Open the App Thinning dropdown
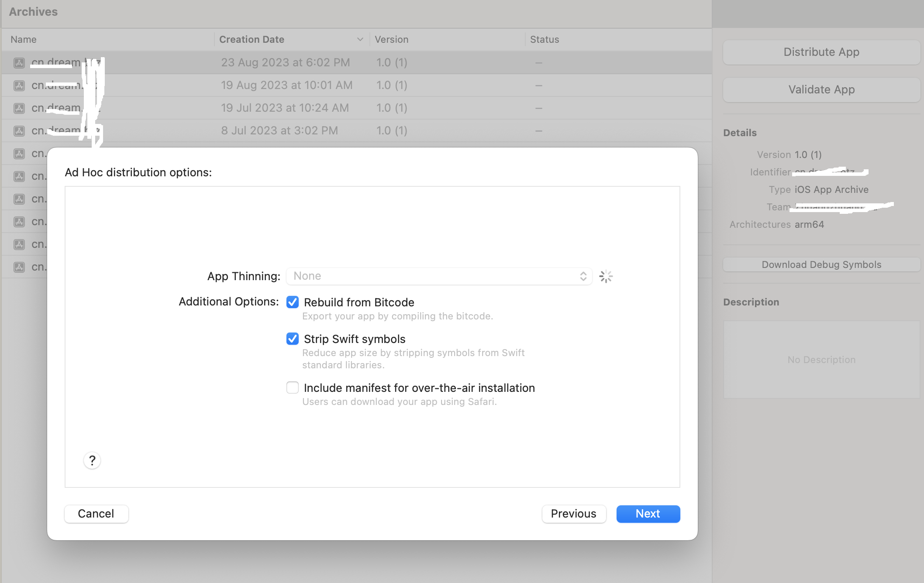Screen dimensions: 924x583 (x=439, y=276)
